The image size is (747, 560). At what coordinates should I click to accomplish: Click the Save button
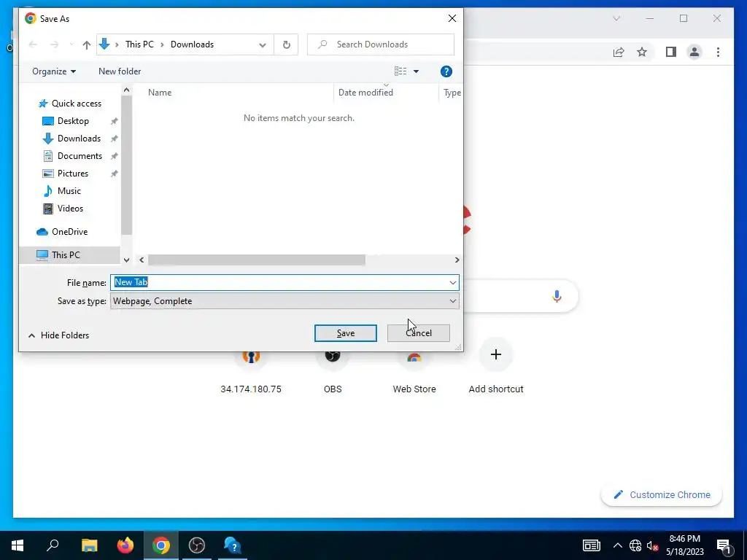[x=345, y=333]
